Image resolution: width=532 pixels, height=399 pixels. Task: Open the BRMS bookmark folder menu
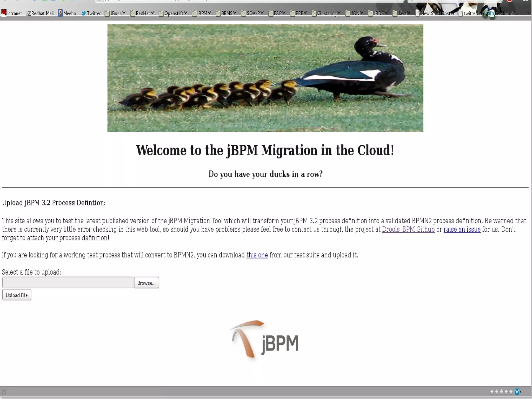pos(226,13)
